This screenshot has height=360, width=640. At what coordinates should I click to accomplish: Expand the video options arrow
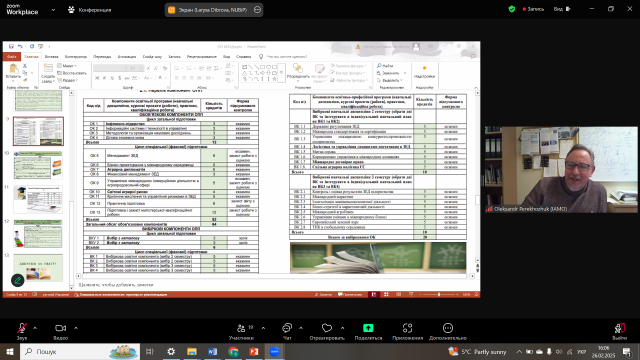pyautogui.click(x=76, y=328)
